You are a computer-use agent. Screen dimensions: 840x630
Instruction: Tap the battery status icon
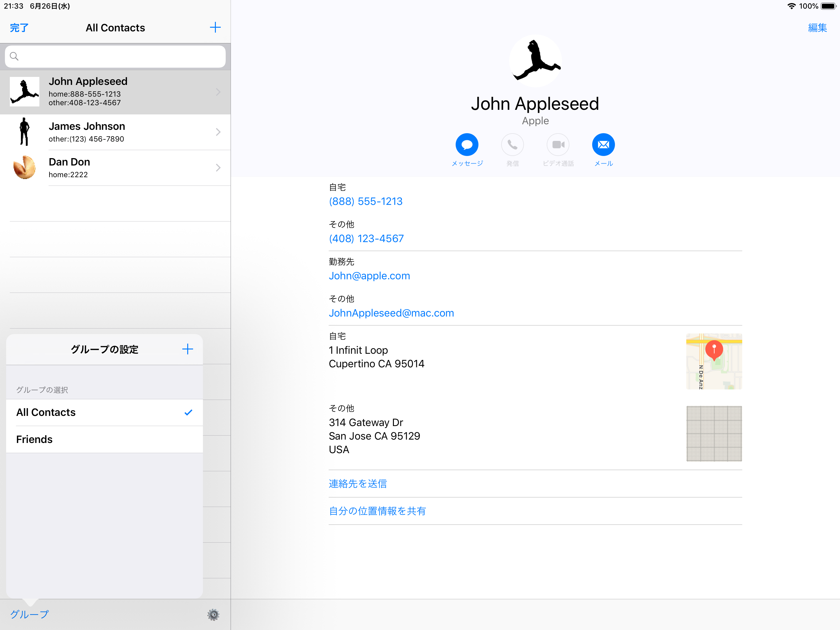point(828,6)
